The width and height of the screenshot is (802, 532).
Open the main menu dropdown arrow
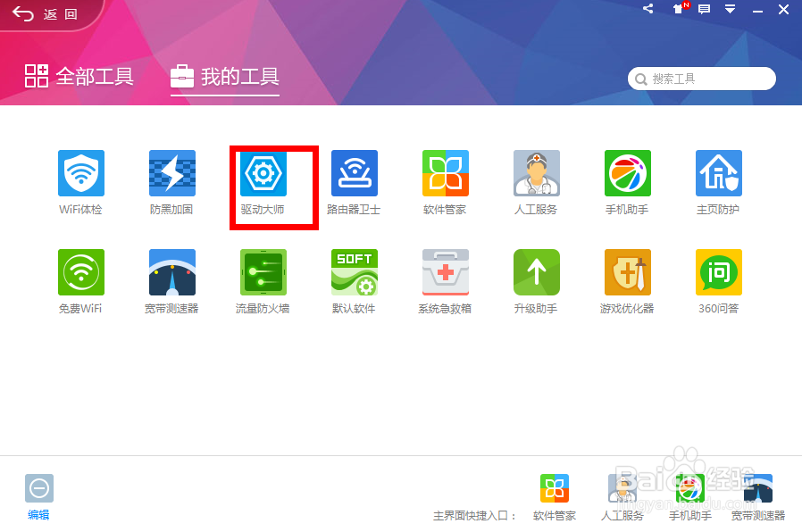[x=732, y=9]
